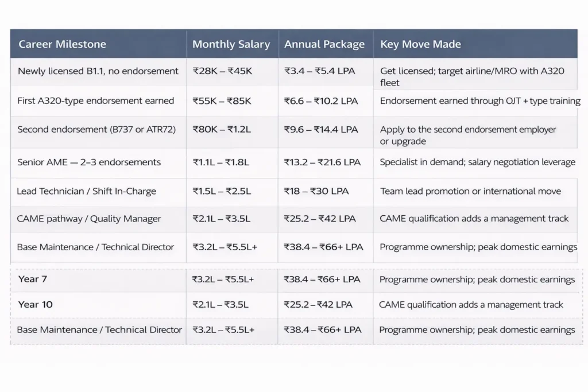
Task: Select CAME pathway / Quality Manager cell
Action: [x=89, y=219]
